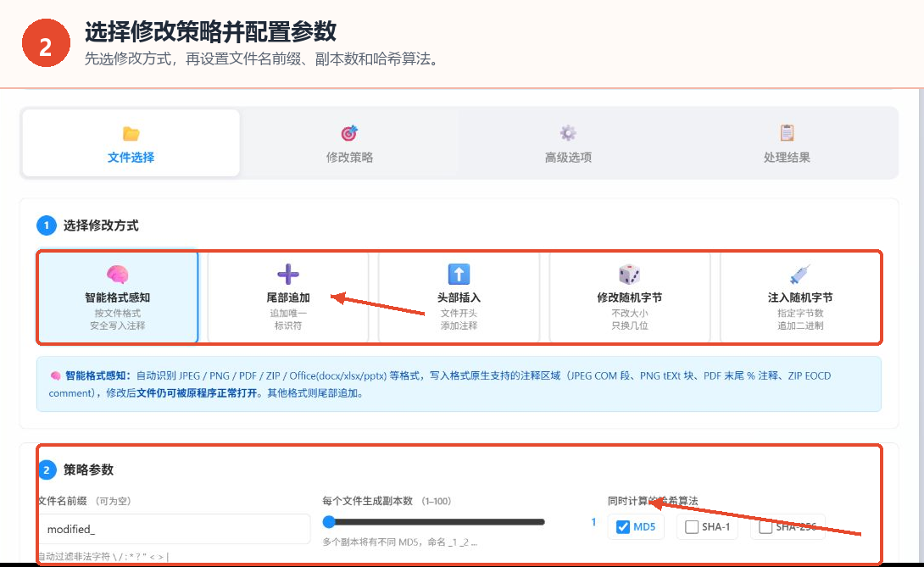Click the 选择修改策略并配置参数 heading

tap(210, 32)
